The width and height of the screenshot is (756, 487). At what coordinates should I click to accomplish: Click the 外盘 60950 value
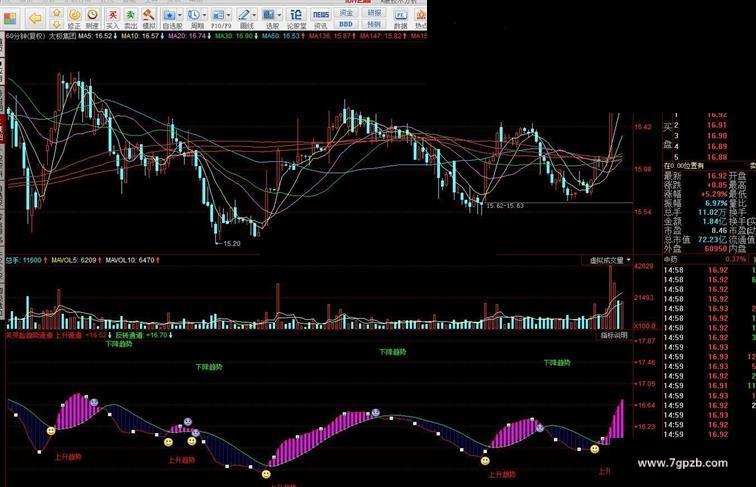pyautogui.click(x=716, y=249)
